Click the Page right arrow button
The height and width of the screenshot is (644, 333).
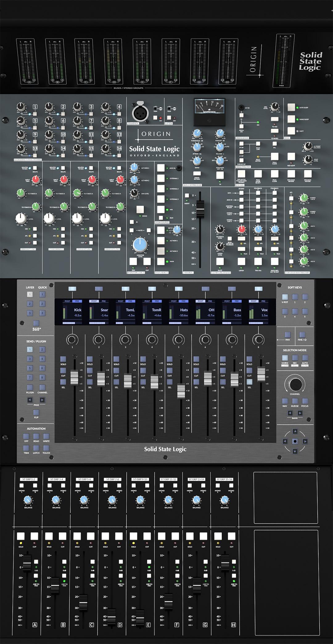click(x=42, y=400)
